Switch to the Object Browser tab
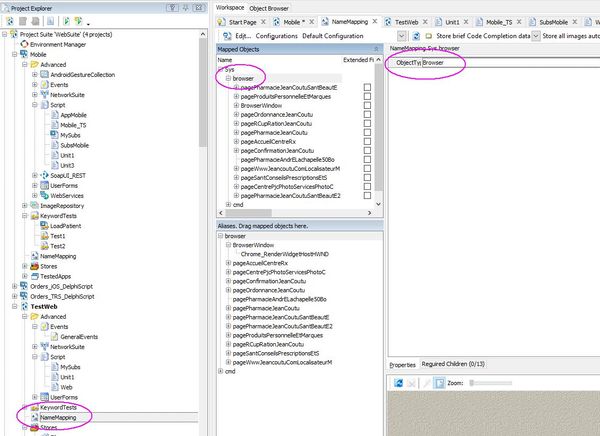Screen dimensions: 600x436 (x=270, y=6)
